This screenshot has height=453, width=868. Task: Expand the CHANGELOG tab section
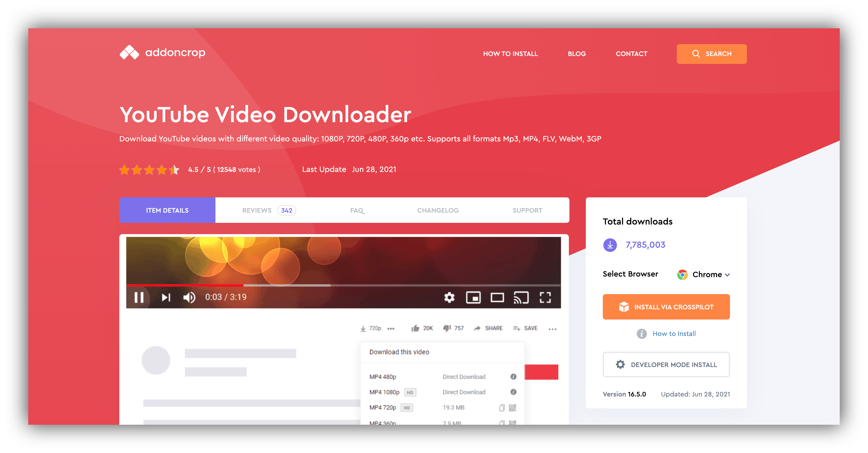point(437,210)
